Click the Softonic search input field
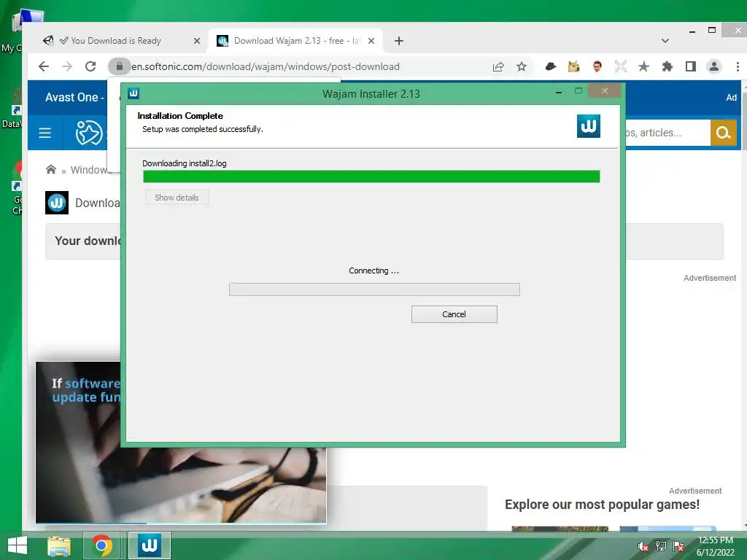 pos(668,133)
